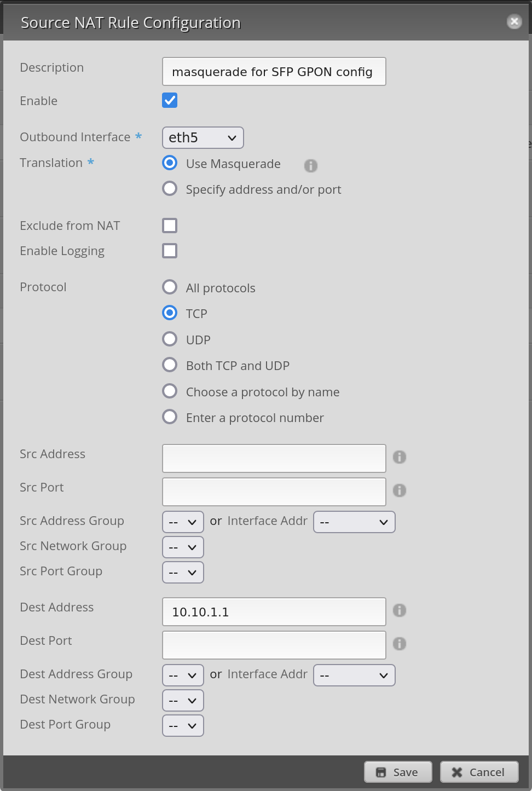The height and width of the screenshot is (791, 532).
Task: Click info icon next to Src Port
Action: 400,490
